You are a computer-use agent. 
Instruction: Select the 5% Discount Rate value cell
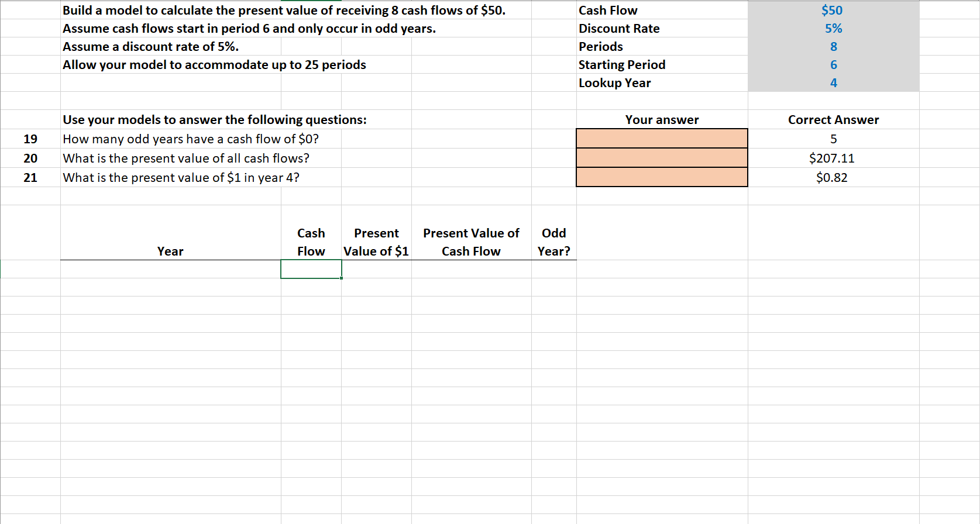(x=833, y=28)
